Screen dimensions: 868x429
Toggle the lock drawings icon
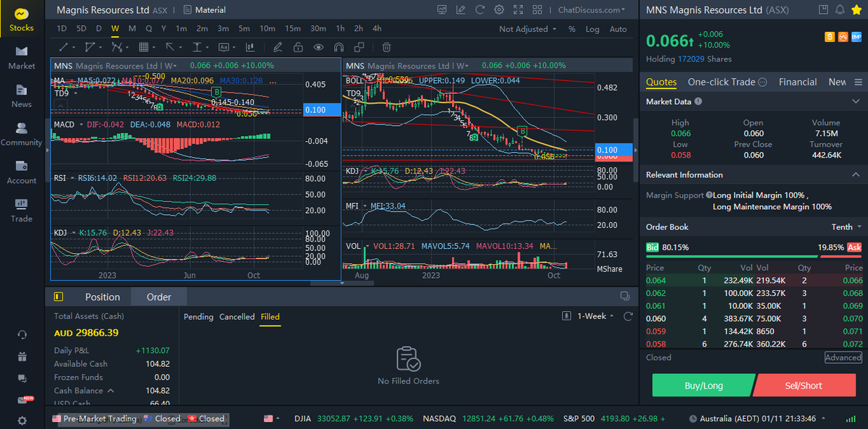[298, 47]
